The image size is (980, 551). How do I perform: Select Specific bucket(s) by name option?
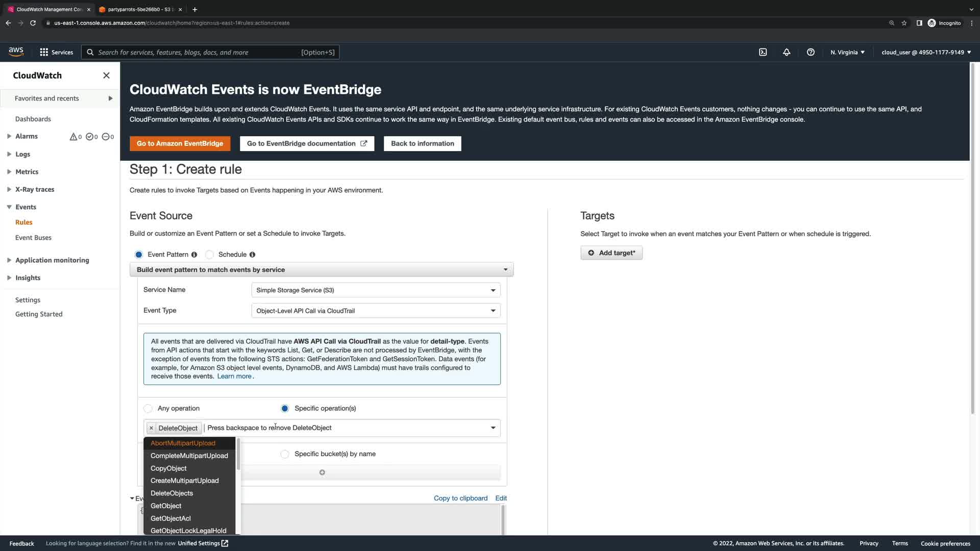tap(285, 454)
